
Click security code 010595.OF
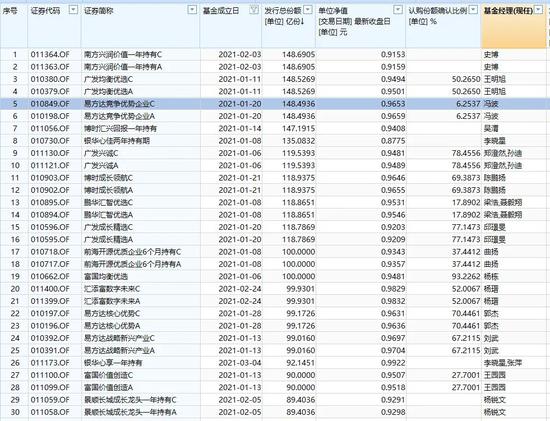point(50,240)
